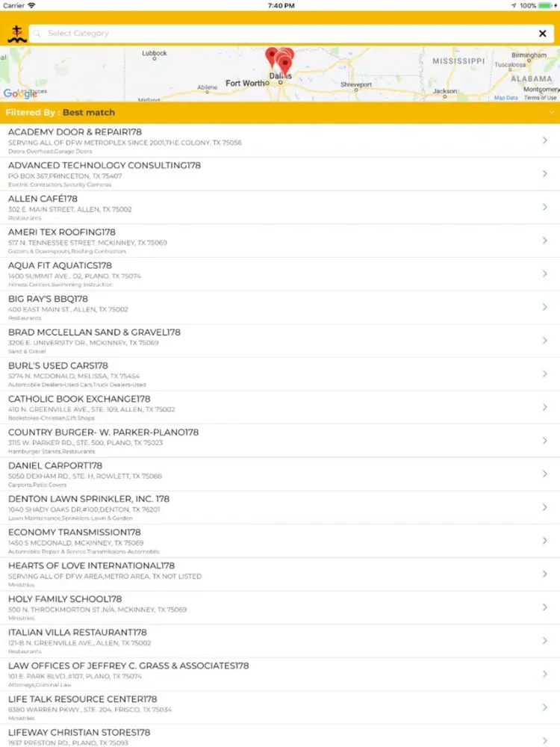Image resolution: width=560 pixels, height=747 pixels.
Task: Tap the Lubbock label on map
Action: point(155,53)
